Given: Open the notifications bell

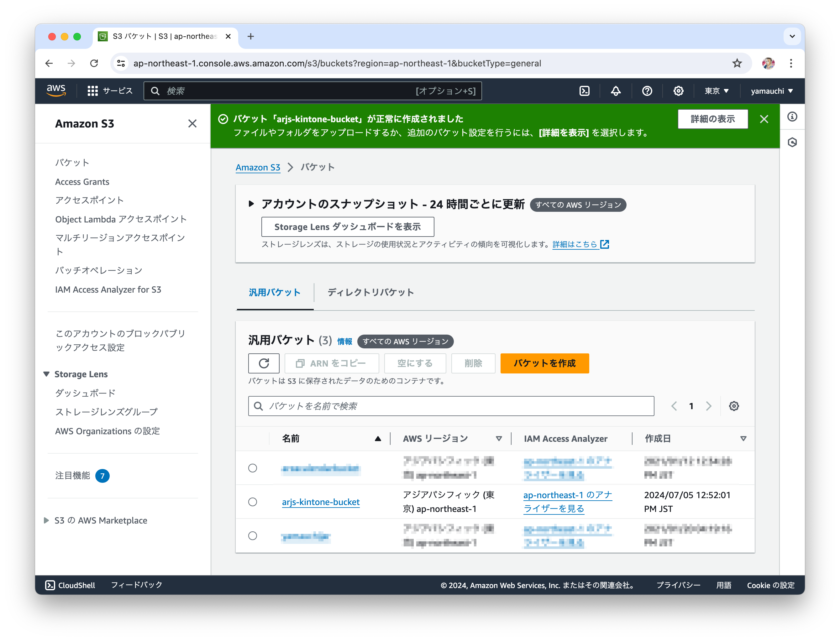Looking at the screenshot, I should (615, 91).
